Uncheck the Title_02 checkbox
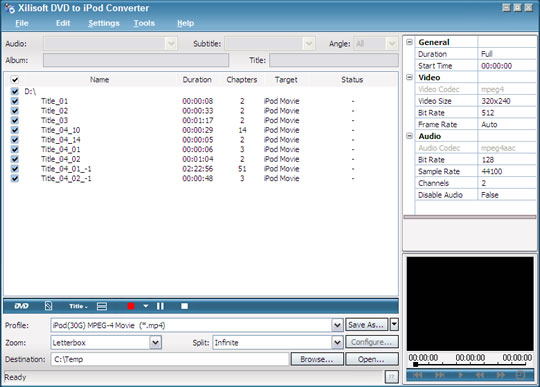This screenshot has height=387, width=540. click(x=14, y=111)
